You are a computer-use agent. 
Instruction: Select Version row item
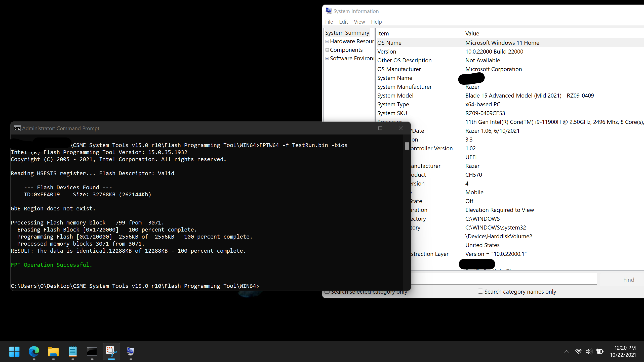(510, 52)
